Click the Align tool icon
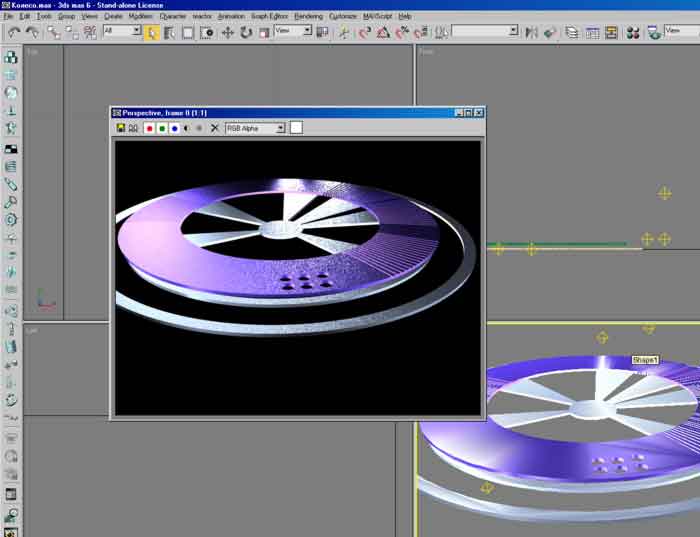This screenshot has height=537, width=700. tap(550, 33)
